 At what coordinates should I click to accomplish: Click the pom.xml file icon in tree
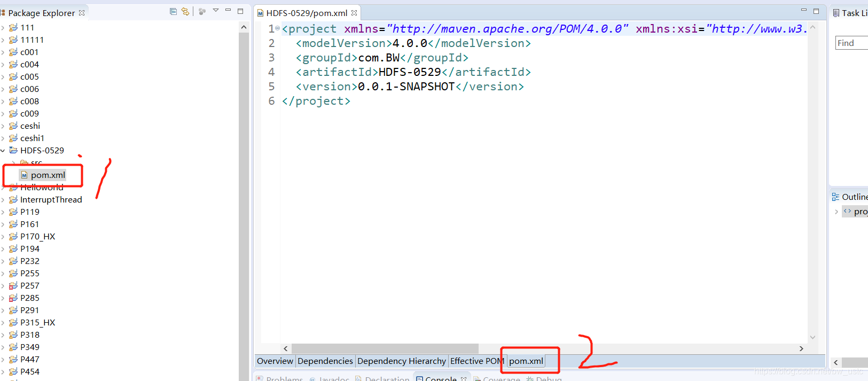(24, 175)
